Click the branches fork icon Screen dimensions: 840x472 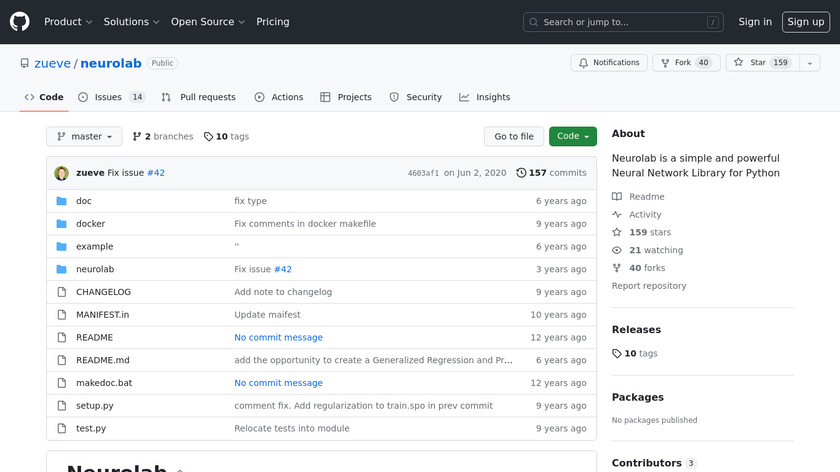point(137,137)
